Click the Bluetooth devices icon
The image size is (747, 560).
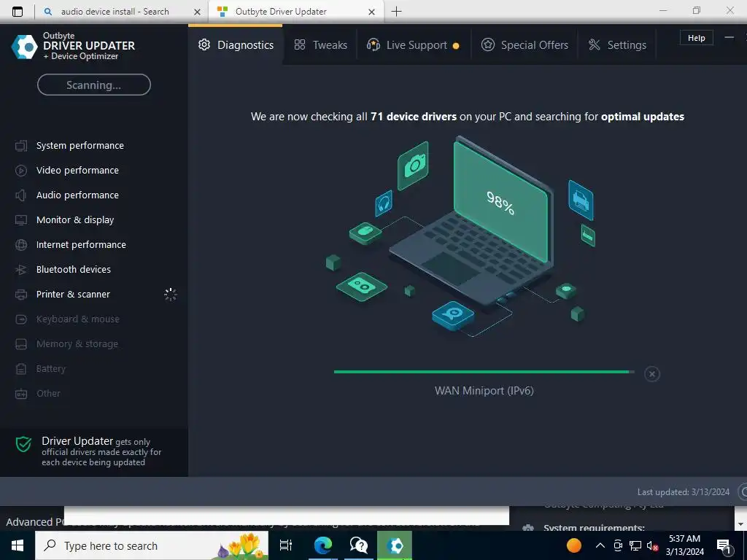tap(21, 270)
